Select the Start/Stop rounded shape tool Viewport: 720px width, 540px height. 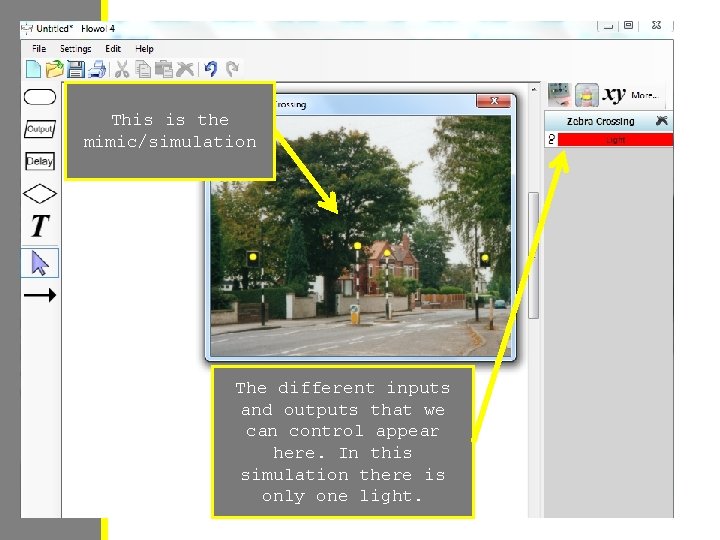tap(39, 97)
